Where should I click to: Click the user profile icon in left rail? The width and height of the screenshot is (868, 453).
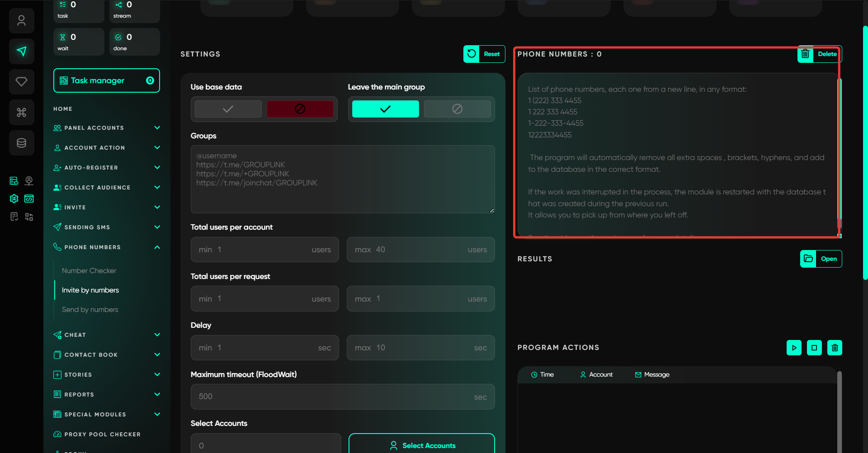[x=21, y=21]
